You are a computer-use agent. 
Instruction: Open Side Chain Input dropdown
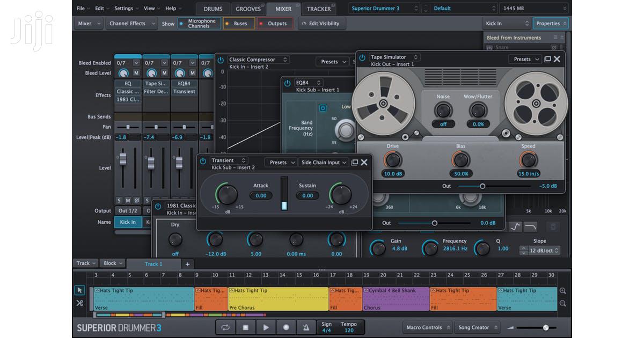(x=324, y=162)
